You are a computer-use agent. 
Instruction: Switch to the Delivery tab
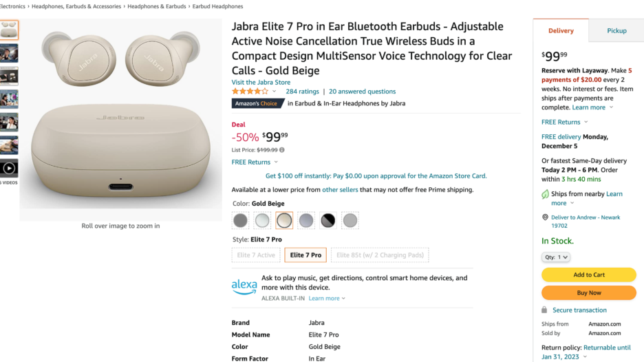tap(561, 30)
